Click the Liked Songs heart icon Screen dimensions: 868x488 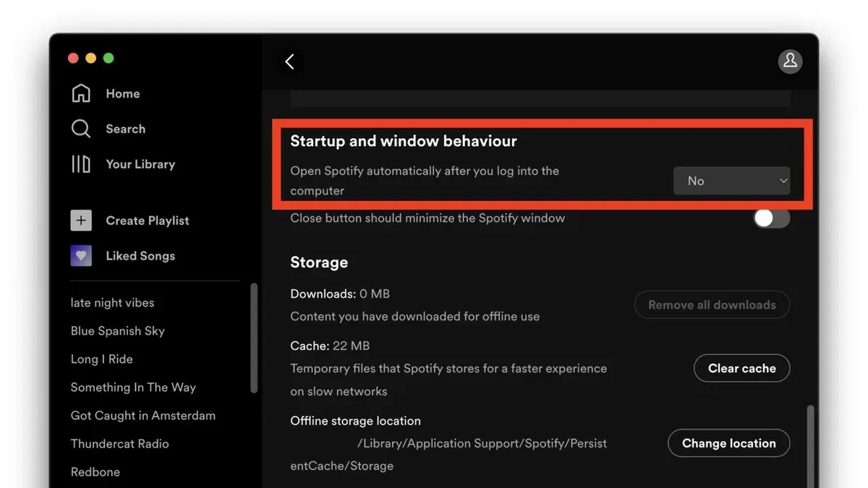click(81, 256)
